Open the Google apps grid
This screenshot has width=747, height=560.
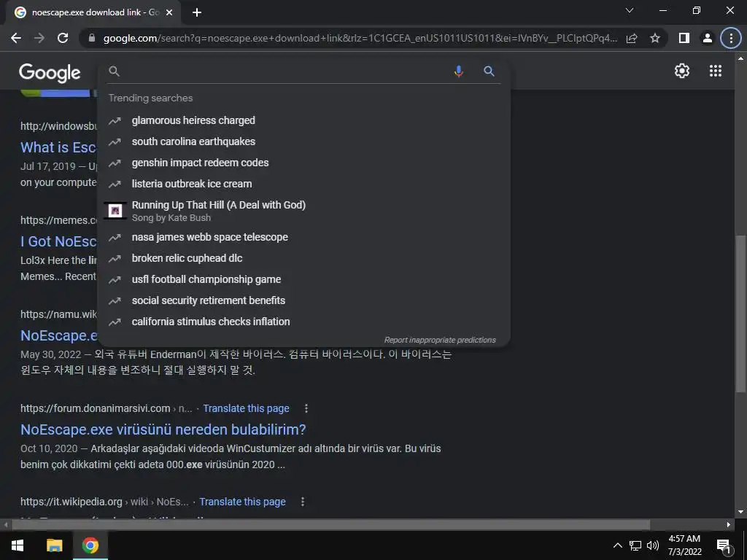point(715,71)
